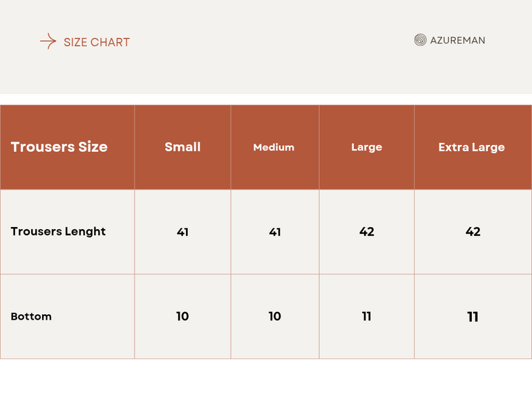
Task: Select the Small column header
Action: coord(182,147)
